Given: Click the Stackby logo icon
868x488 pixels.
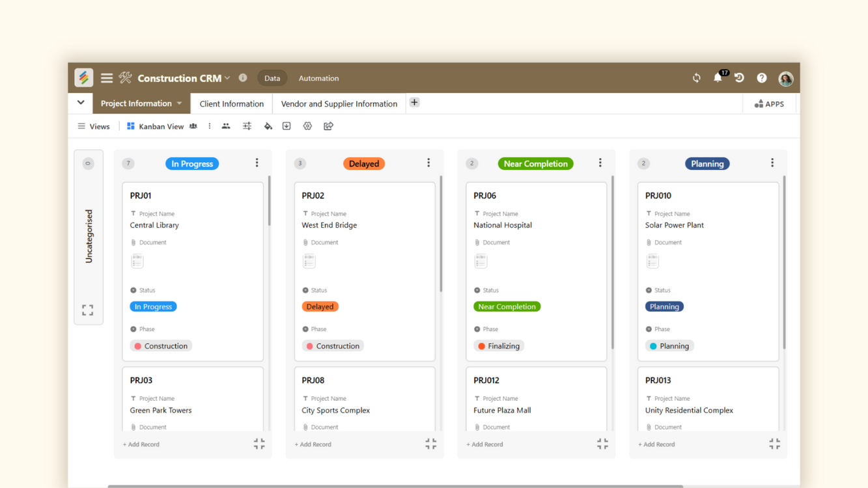Looking at the screenshot, I should click(x=83, y=77).
